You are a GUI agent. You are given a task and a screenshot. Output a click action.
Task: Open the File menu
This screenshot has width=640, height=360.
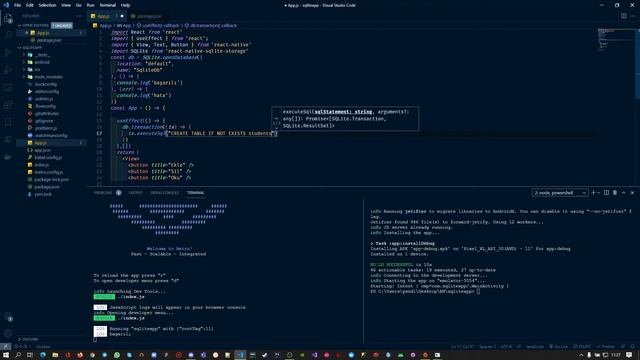pyautogui.click(x=17, y=5)
